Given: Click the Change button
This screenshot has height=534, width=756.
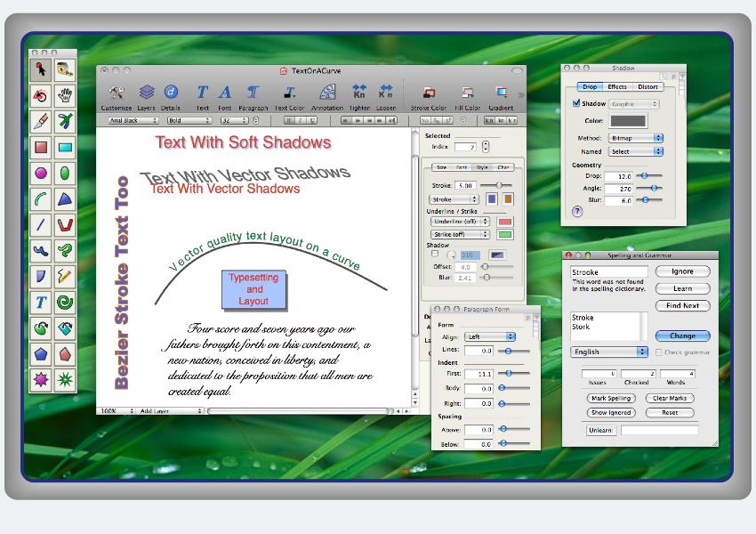Looking at the screenshot, I should click(x=683, y=336).
